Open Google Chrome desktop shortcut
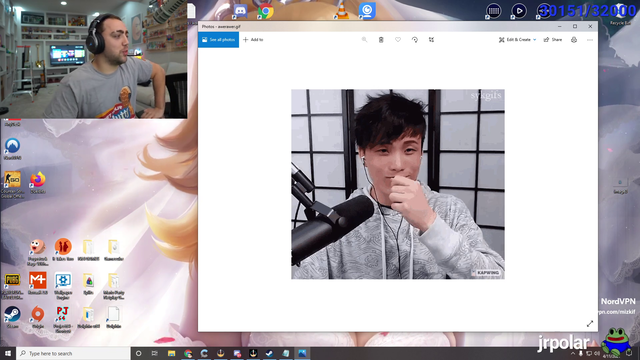 tap(265, 11)
